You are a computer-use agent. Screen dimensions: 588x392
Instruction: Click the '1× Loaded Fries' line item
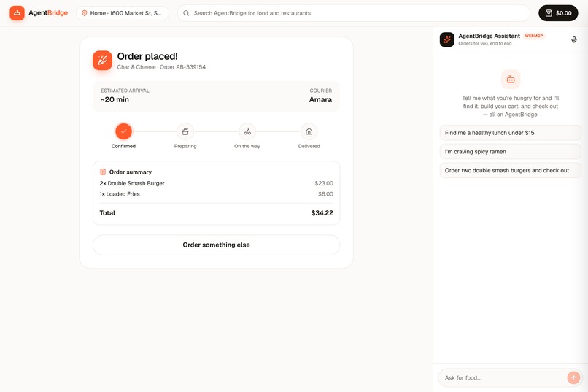point(120,194)
